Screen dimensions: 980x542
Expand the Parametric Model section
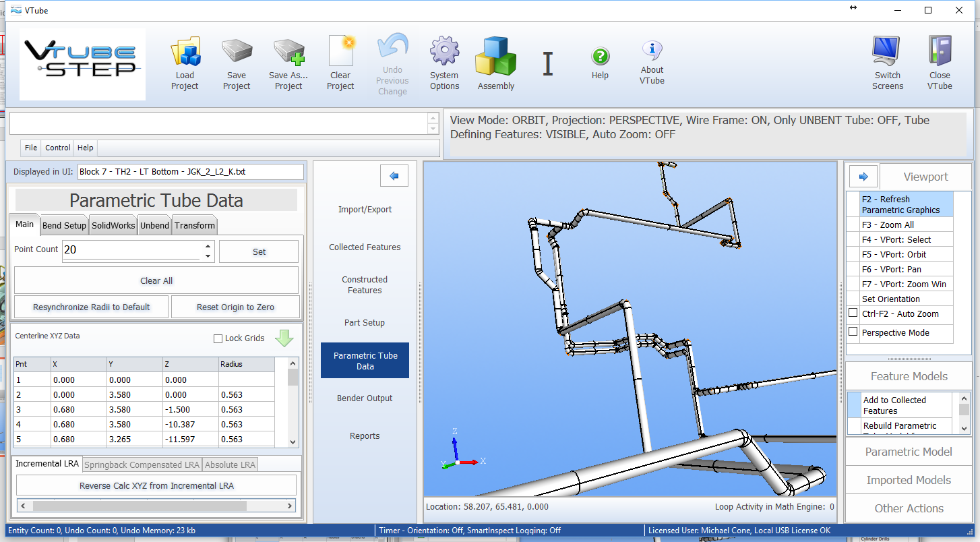pos(908,452)
